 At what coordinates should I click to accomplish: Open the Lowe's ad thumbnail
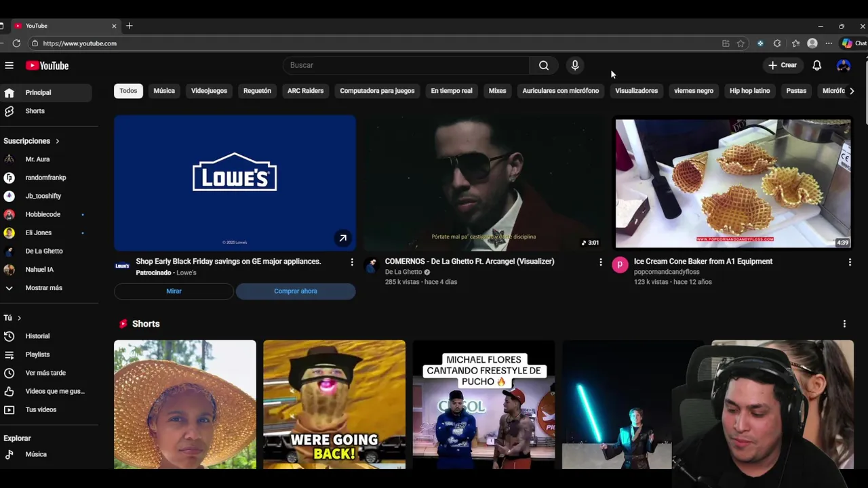235,183
